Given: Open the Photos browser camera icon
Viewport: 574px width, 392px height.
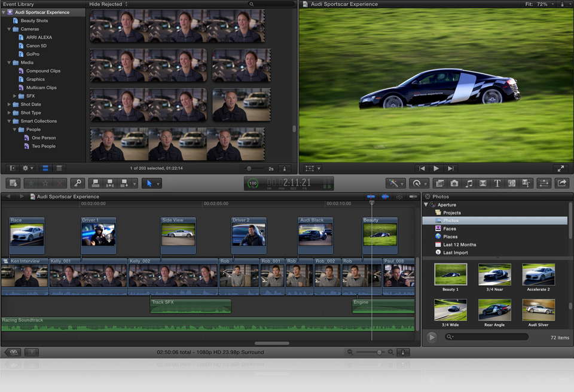Looking at the screenshot, I should click(x=454, y=183).
